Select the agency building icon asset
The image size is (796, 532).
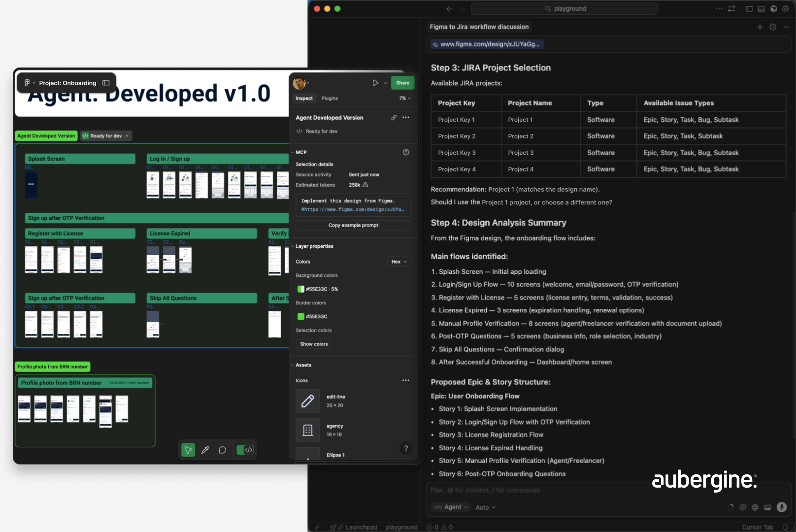point(308,430)
